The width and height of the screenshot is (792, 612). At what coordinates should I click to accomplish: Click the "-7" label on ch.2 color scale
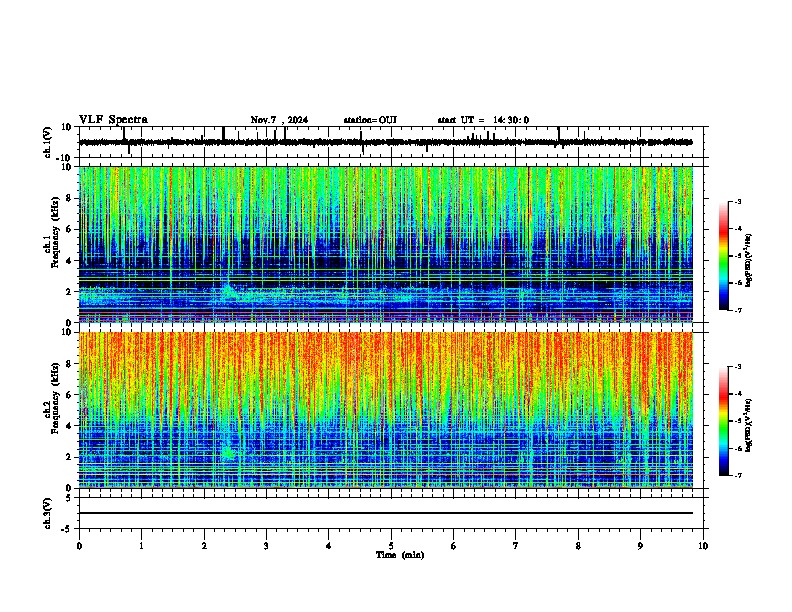tap(737, 475)
